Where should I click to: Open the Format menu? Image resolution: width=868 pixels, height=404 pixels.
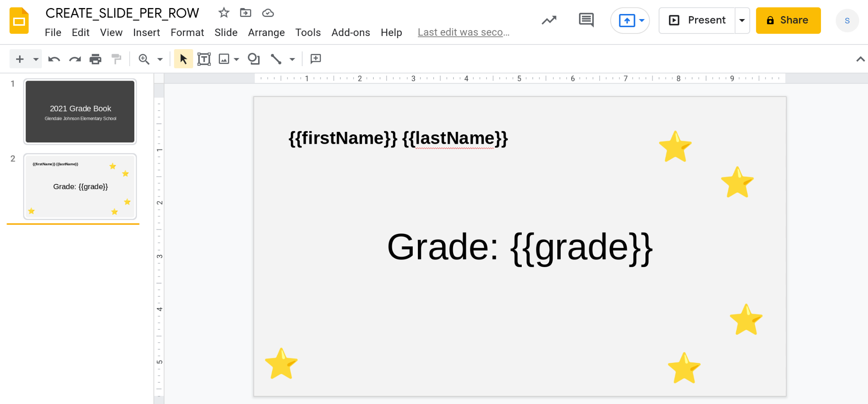pyautogui.click(x=187, y=33)
